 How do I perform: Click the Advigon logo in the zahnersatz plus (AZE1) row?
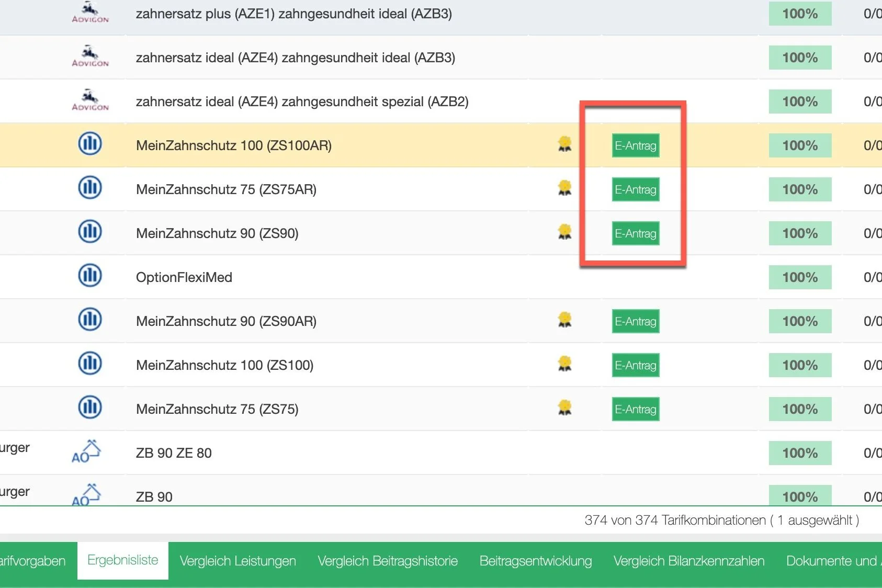tap(90, 13)
